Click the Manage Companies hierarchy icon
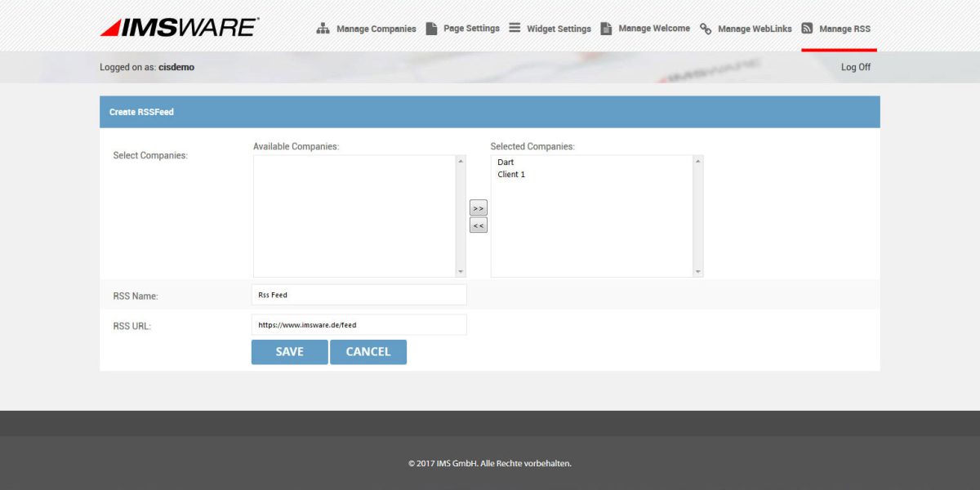This screenshot has height=490, width=980. point(322,27)
